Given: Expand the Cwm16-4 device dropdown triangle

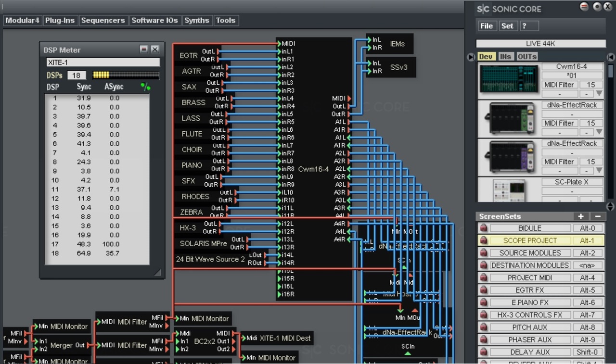Looking at the screenshot, I should (599, 94).
